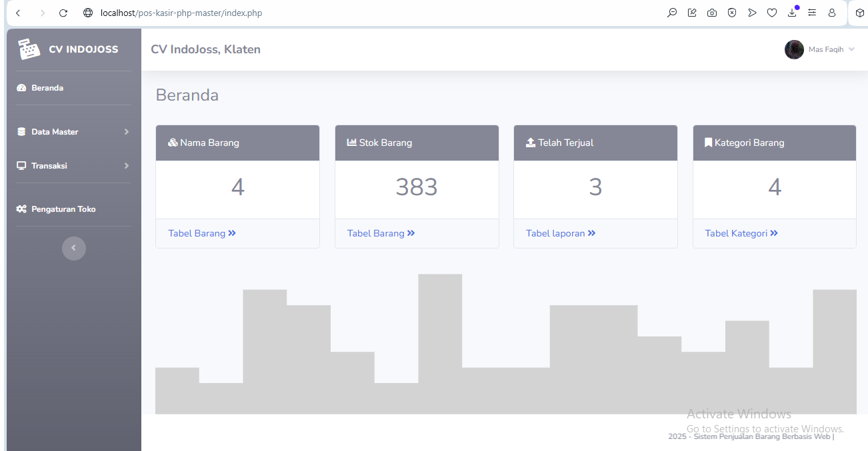Expand the Transaksi submenu chevron
The height and width of the screenshot is (451, 868).
tap(126, 166)
